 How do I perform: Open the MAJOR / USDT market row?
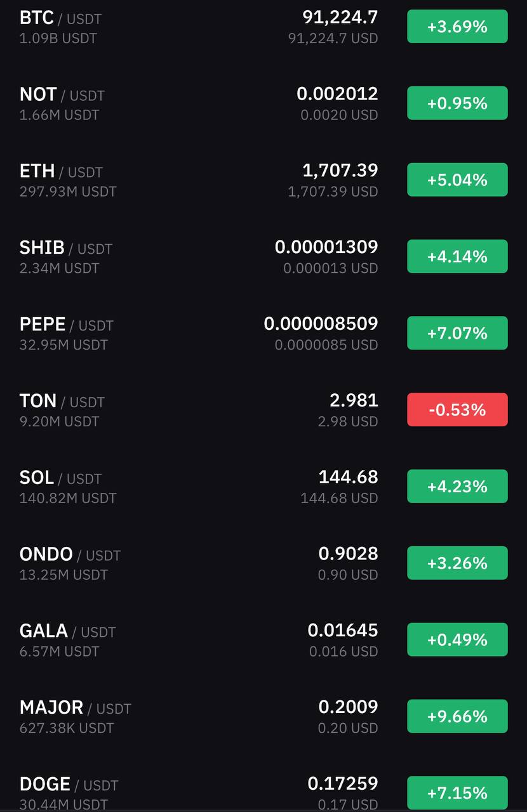[x=263, y=717]
